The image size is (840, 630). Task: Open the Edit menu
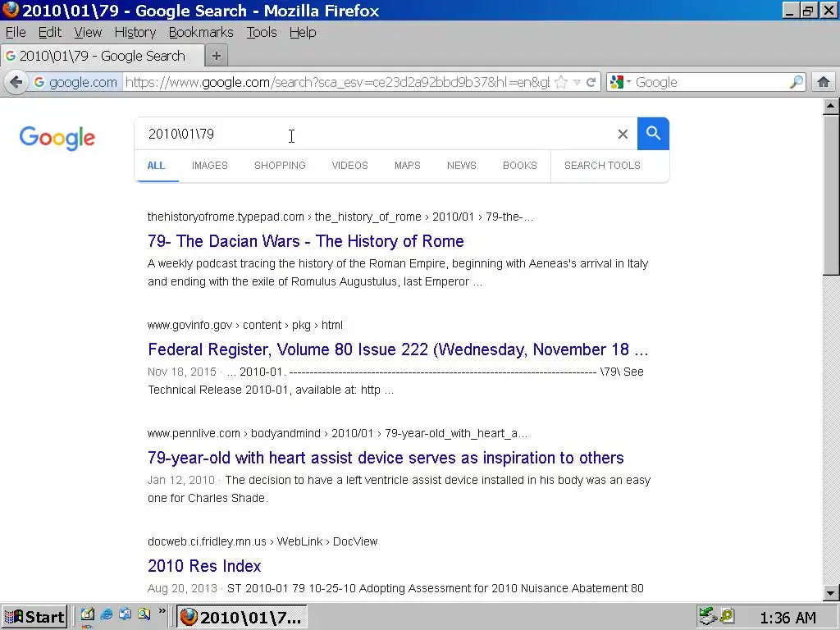pos(50,33)
